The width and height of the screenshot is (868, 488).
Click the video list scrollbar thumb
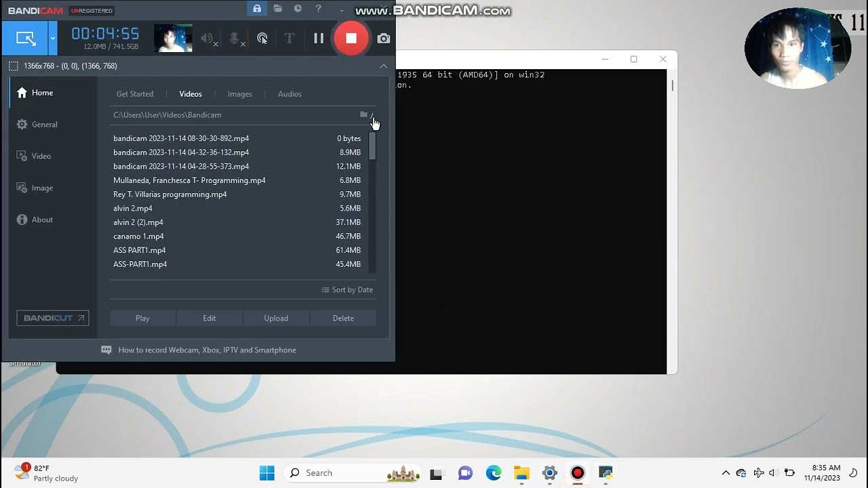(x=372, y=146)
